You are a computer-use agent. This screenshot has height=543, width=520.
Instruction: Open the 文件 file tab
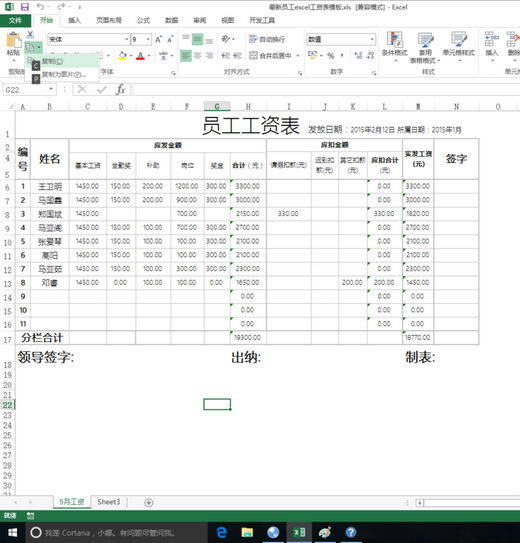(x=15, y=20)
